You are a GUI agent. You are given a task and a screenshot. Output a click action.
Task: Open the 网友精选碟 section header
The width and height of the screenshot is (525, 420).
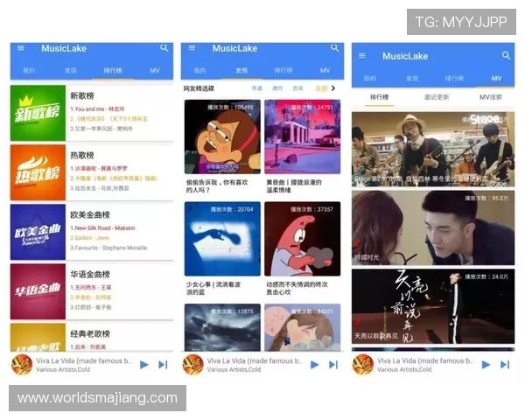199,88
